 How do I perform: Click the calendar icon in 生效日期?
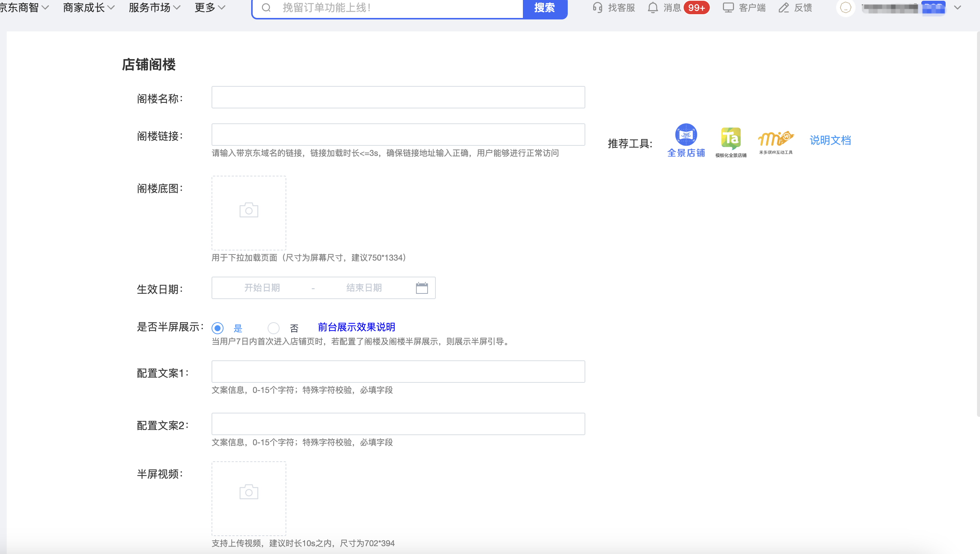pos(422,288)
